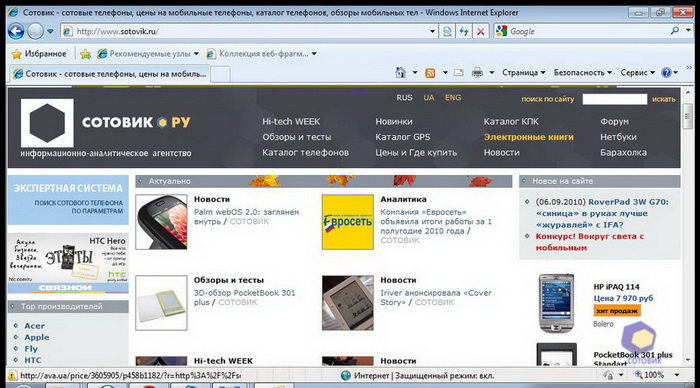This screenshot has width=700, height=388.
Task: Click the Add to Favorites bar star icon
Action: click(x=85, y=54)
